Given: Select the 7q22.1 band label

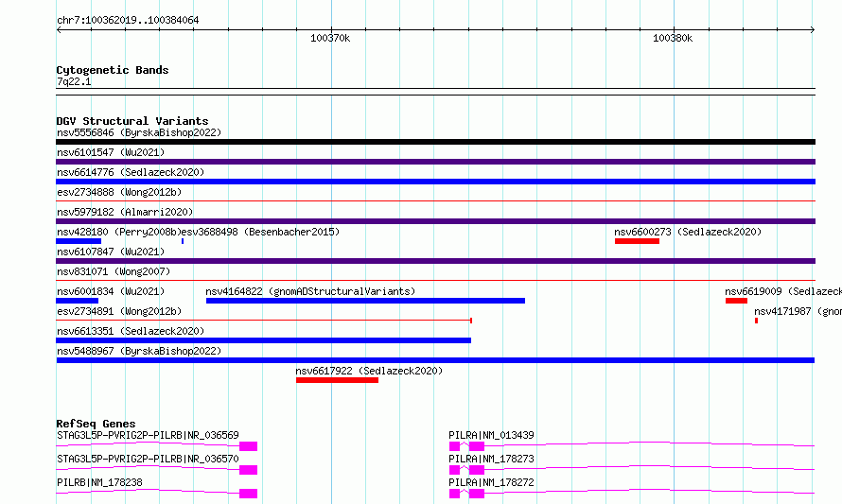Looking at the screenshot, I should point(74,81).
